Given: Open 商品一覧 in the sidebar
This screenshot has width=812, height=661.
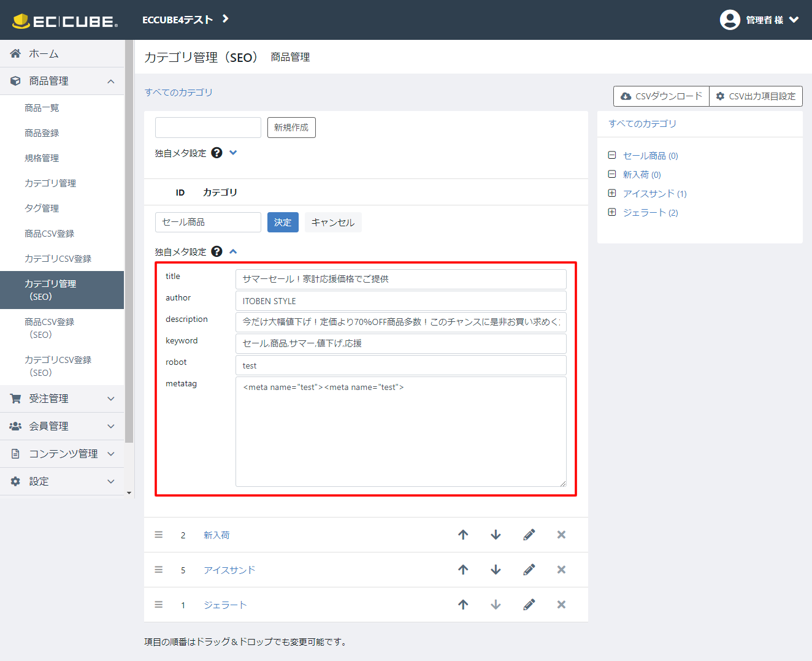Looking at the screenshot, I should pos(42,108).
